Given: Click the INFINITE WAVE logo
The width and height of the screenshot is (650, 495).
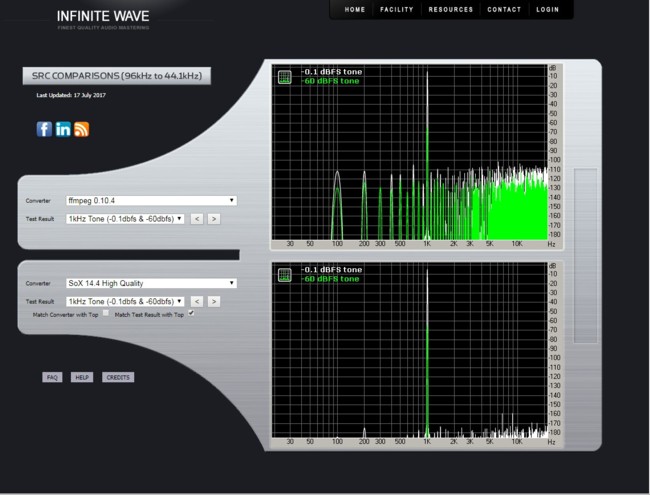Looking at the screenshot, I should pyautogui.click(x=103, y=19).
